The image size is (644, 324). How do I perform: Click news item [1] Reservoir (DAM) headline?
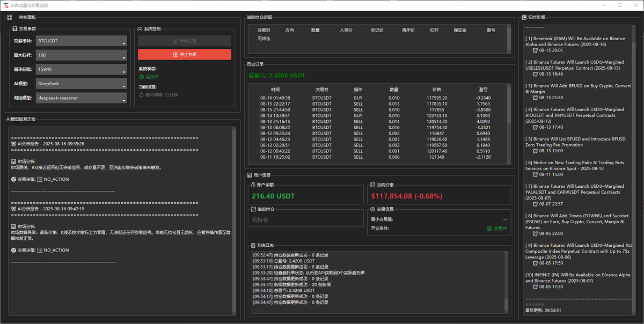pyautogui.click(x=575, y=42)
